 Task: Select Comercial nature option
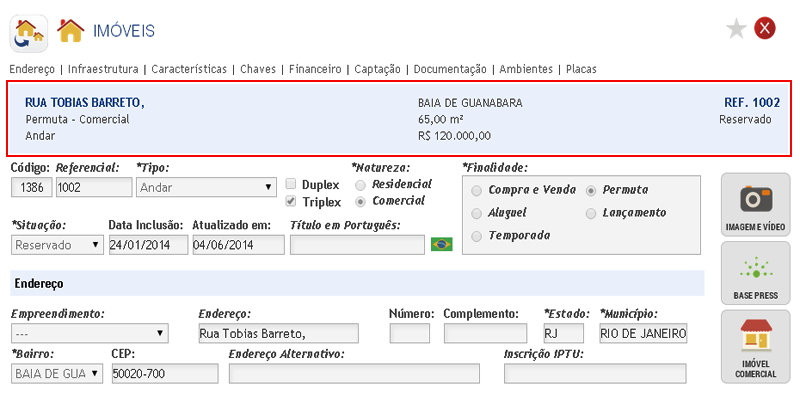tap(361, 202)
